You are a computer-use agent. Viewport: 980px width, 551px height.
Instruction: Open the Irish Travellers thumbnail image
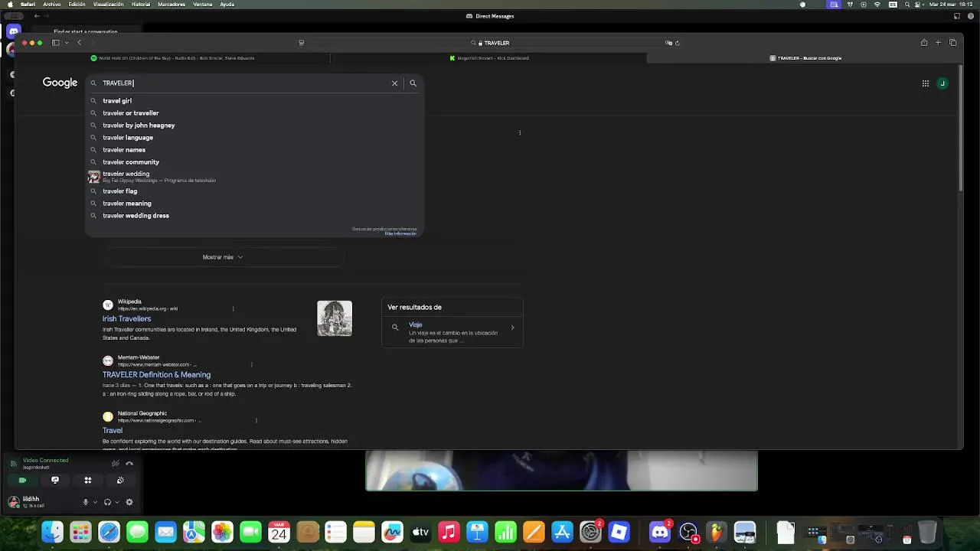click(335, 318)
